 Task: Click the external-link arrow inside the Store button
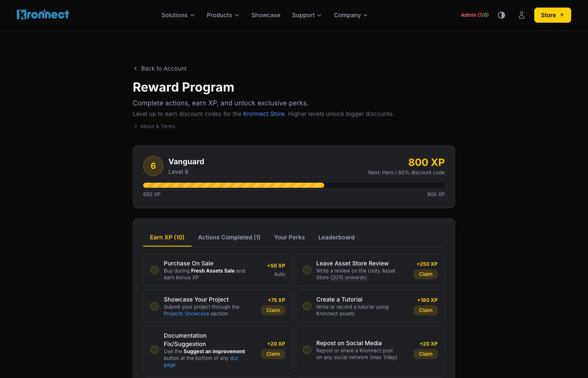pos(562,15)
